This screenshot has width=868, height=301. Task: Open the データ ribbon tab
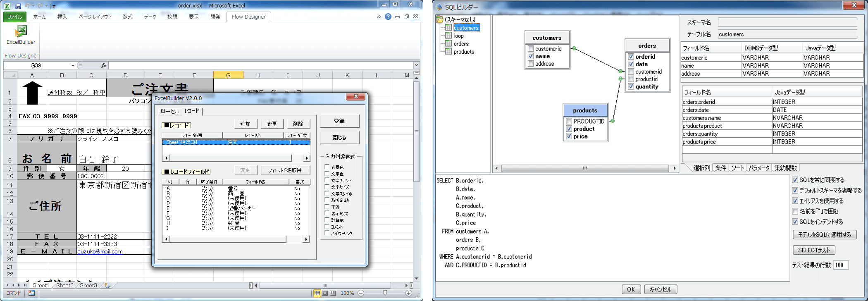coord(150,17)
